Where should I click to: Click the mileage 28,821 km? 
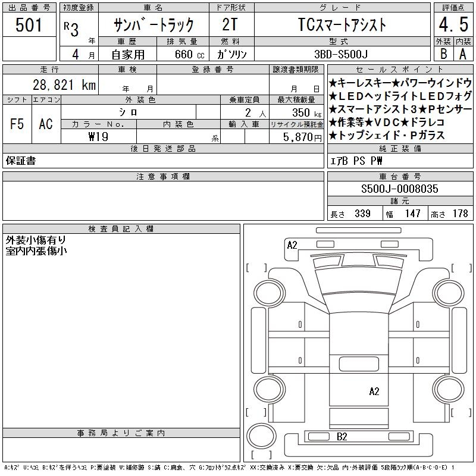click(64, 85)
